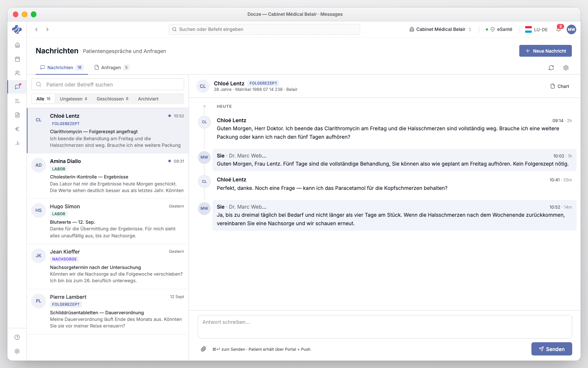Click the Senden button

pos(552,349)
